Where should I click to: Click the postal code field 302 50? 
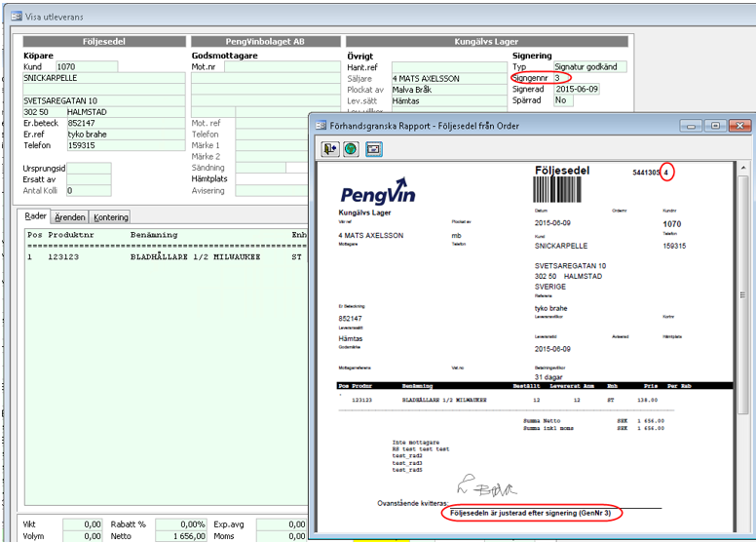[x=45, y=112]
